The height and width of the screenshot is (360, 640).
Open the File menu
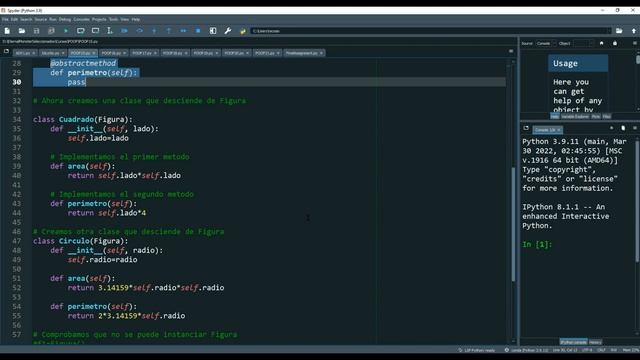tap(5, 19)
